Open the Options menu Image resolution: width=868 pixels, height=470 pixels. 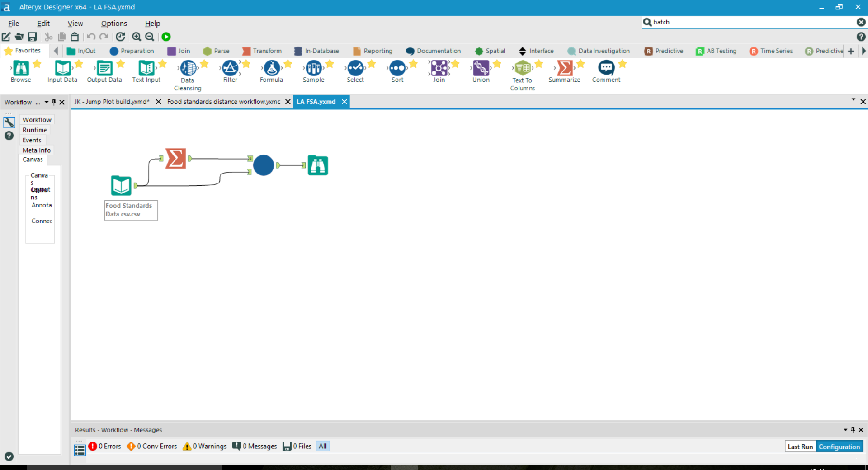click(113, 23)
